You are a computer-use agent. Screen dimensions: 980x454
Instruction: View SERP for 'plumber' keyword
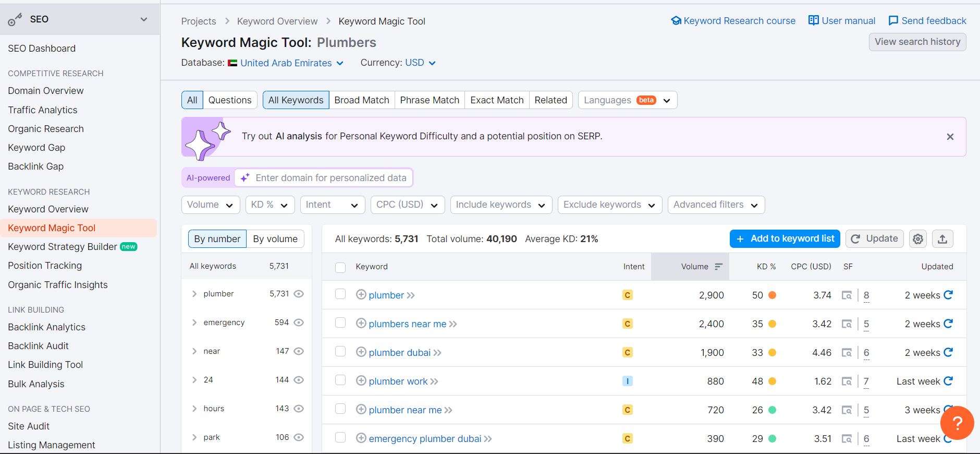pos(847,295)
